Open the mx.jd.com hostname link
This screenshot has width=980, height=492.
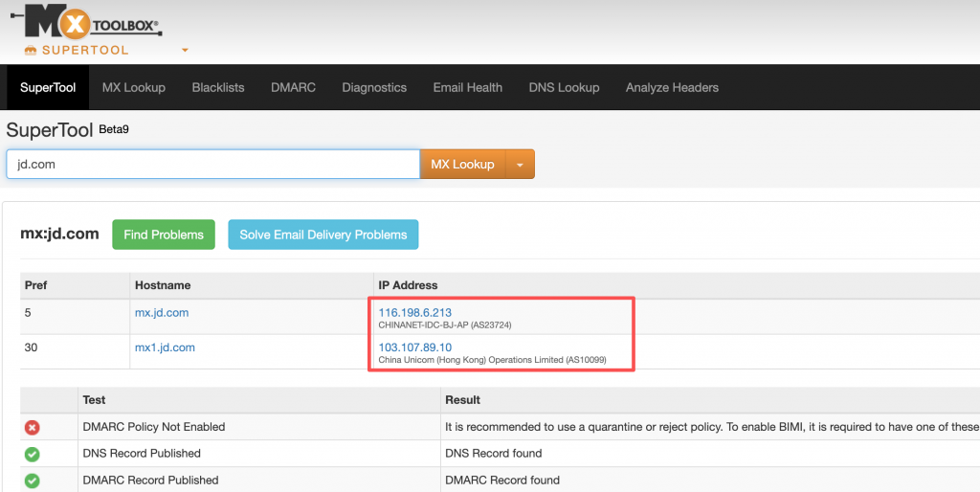click(x=164, y=313)
